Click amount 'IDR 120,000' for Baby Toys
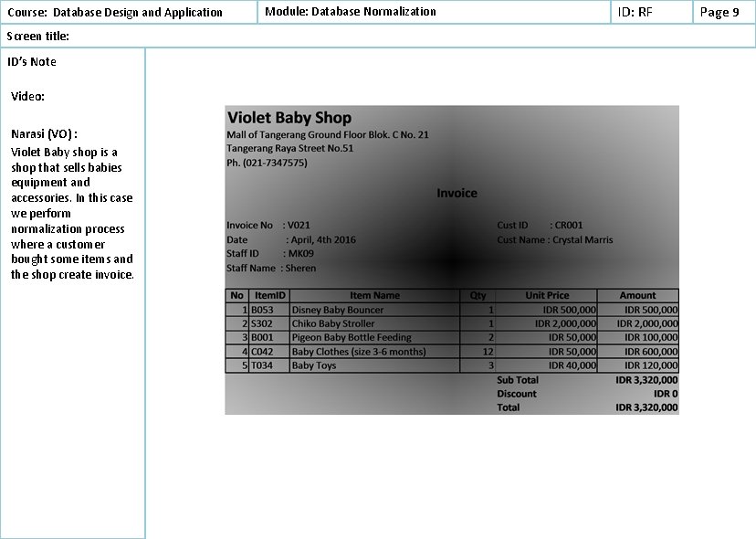This screenshot has width=756, height=539. tap(651, 365)
